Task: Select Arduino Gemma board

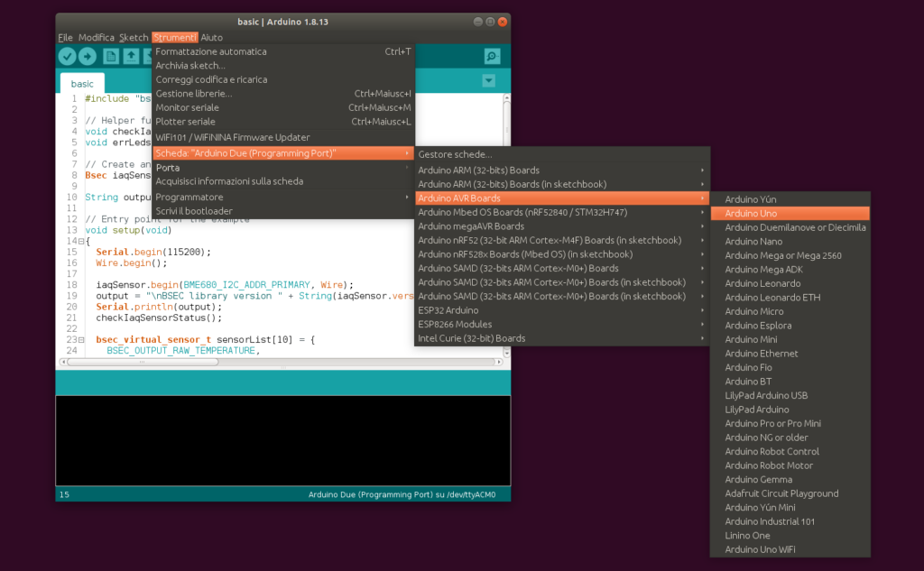Action: point(790,480)
